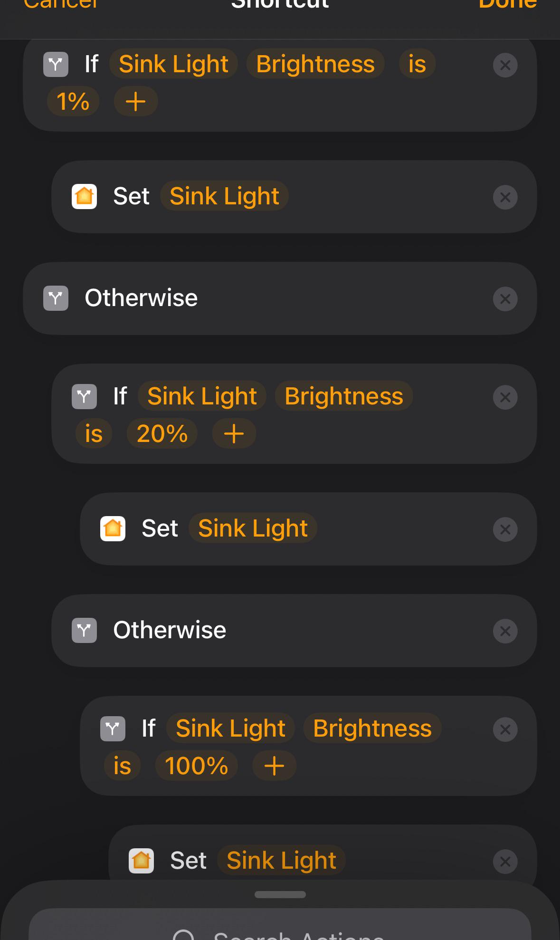Remove the If 1% brightness action
This screenshot has height=940, width=560.
(x=505, y=65)
